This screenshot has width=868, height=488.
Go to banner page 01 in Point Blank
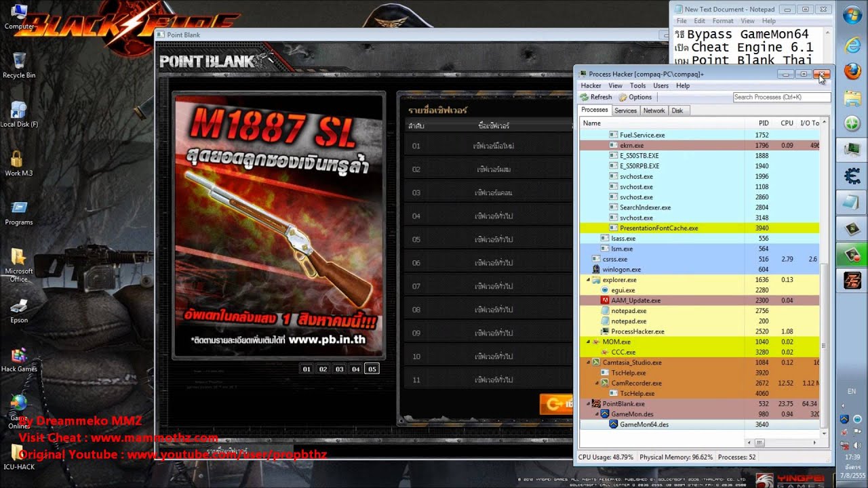pyautogui.click(x=307, y=369)
